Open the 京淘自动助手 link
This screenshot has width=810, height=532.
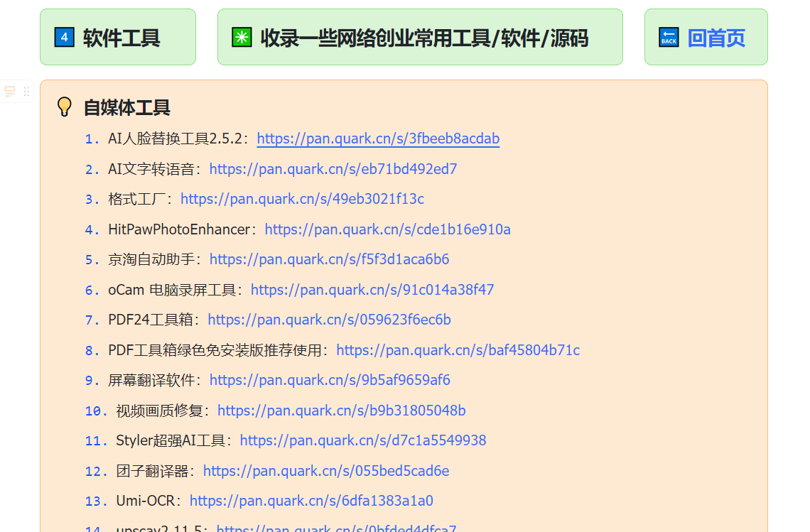pyautogui.click(x=329, y=259)
